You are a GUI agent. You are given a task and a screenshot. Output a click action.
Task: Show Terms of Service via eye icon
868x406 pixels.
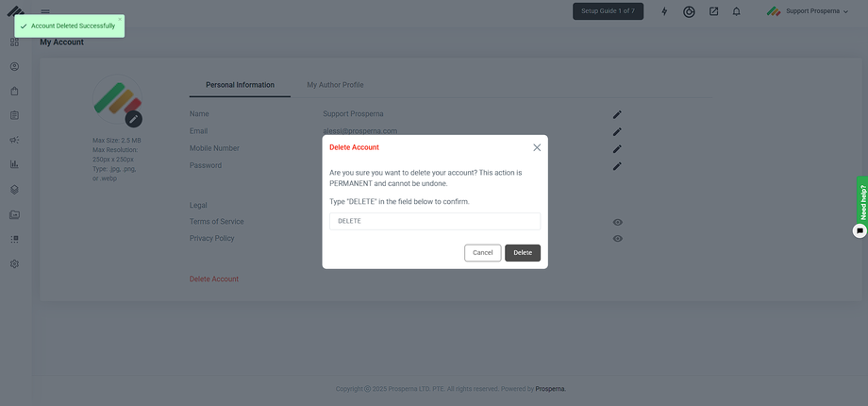pos(617,222)
